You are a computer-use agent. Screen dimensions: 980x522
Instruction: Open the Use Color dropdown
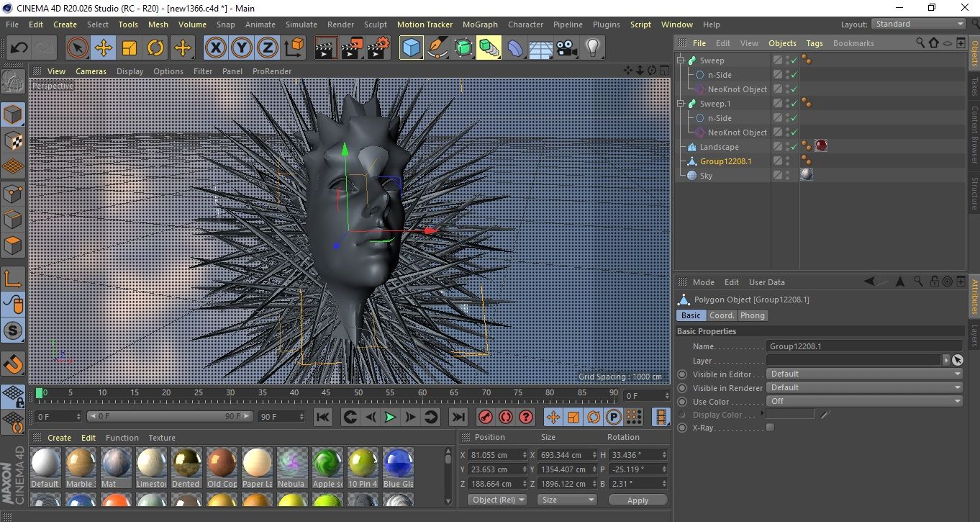(864, 401)
